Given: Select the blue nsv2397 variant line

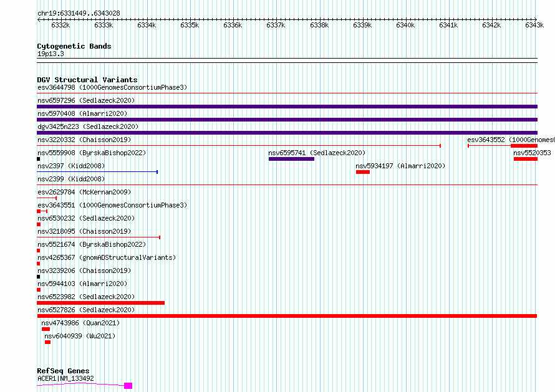Looking at the screenshot, I should click(97, 172).
